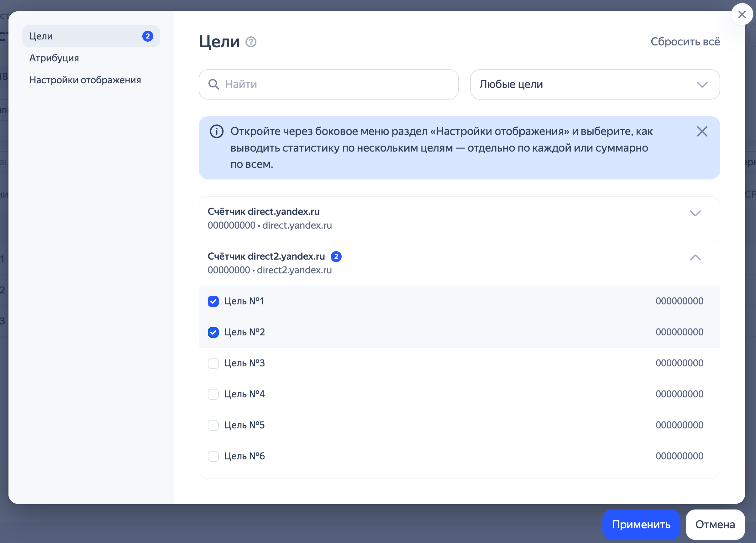Click the Сбросить всё link
The height and width of the screenshot is (543, 756).
685,42
